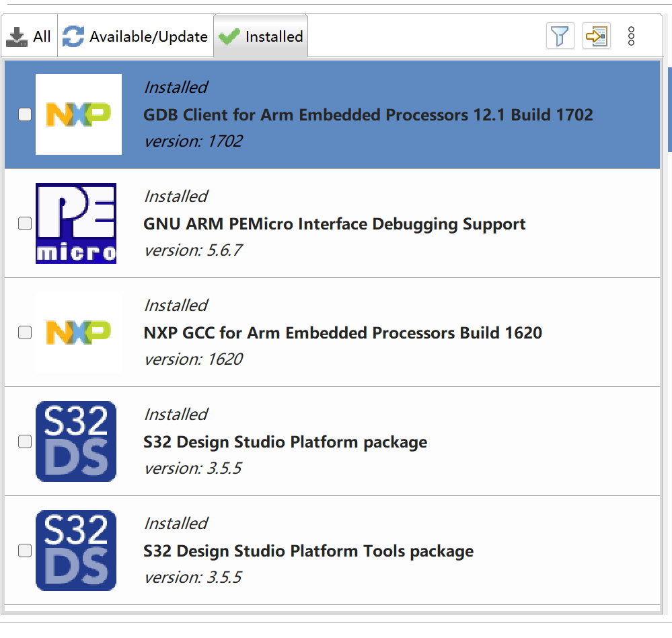Open the three-dot overflow menu
Screen dimensions: 672x638
[630, 36]
